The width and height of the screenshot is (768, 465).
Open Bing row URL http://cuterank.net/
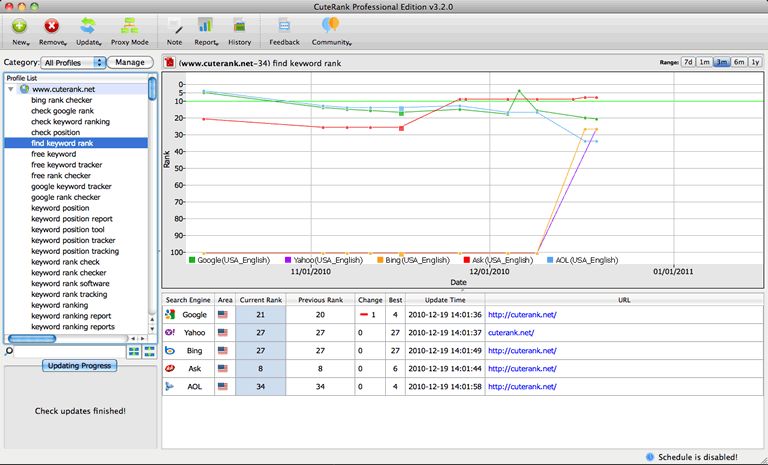tap(522, 350)
